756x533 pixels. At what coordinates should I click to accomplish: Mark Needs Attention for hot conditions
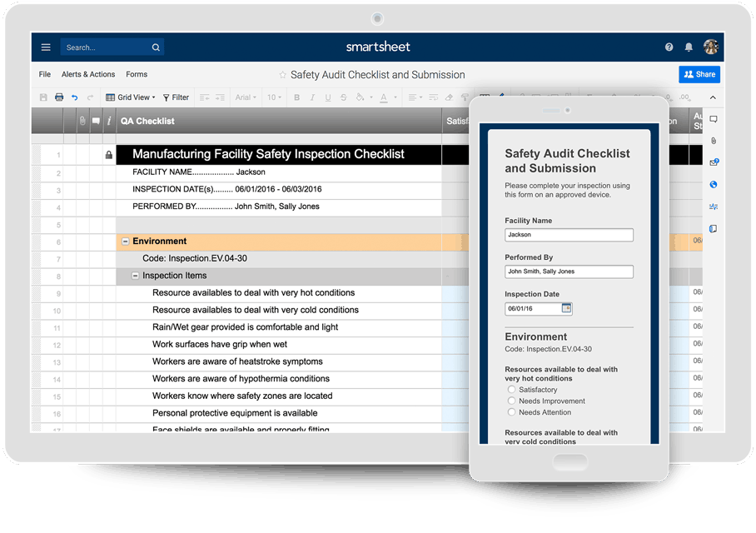pos(510,411)
